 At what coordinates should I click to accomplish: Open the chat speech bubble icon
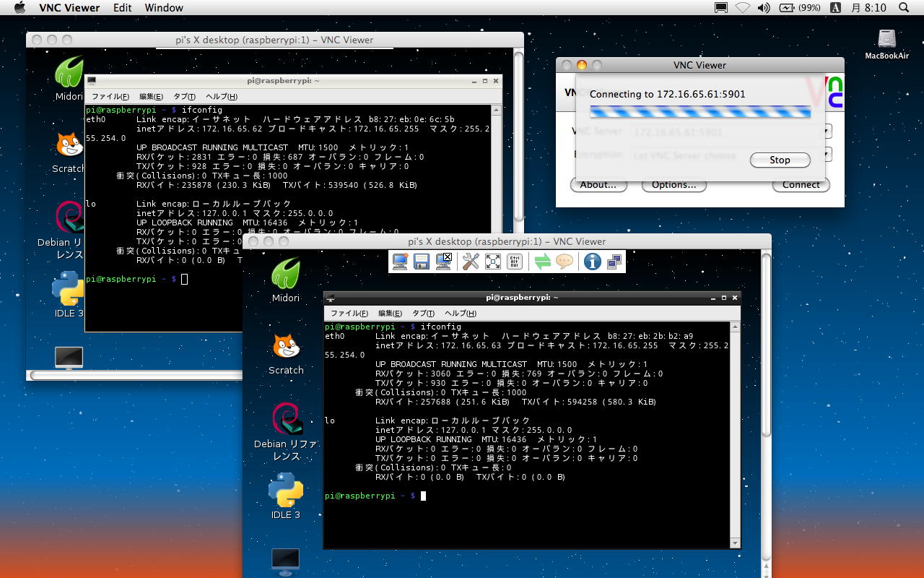pos(565,262)
